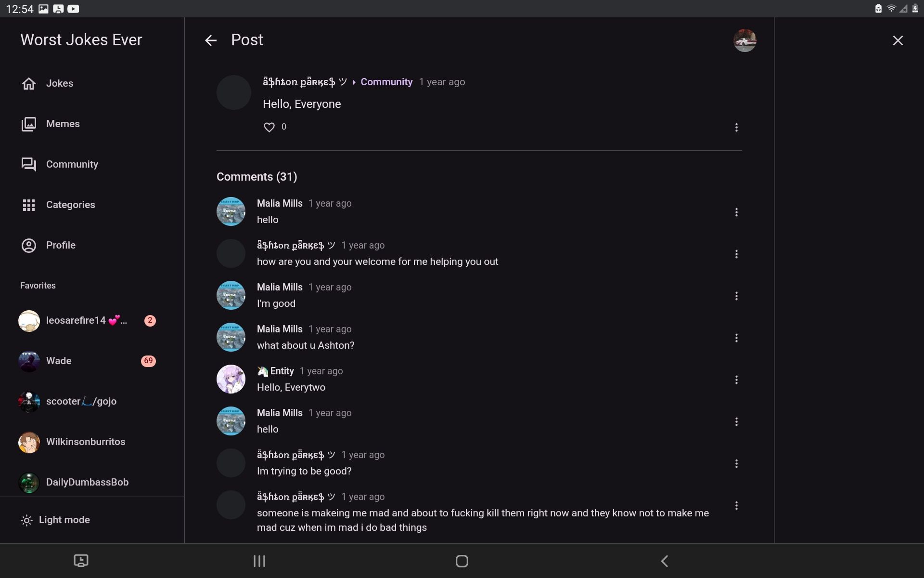Toggle Light mode
Image resolution: width=924 pixels, height=578 pixels.
[55, 520]
